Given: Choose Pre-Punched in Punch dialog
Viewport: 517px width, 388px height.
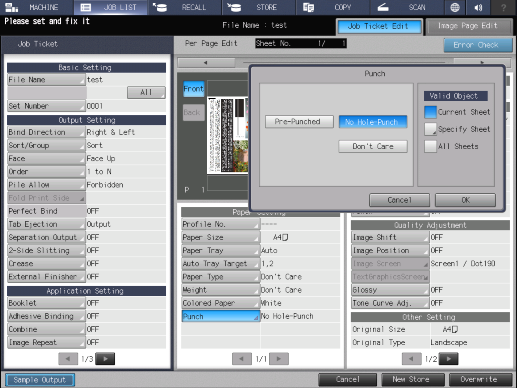Looking at the screenshot, I should tap(299, 122).
